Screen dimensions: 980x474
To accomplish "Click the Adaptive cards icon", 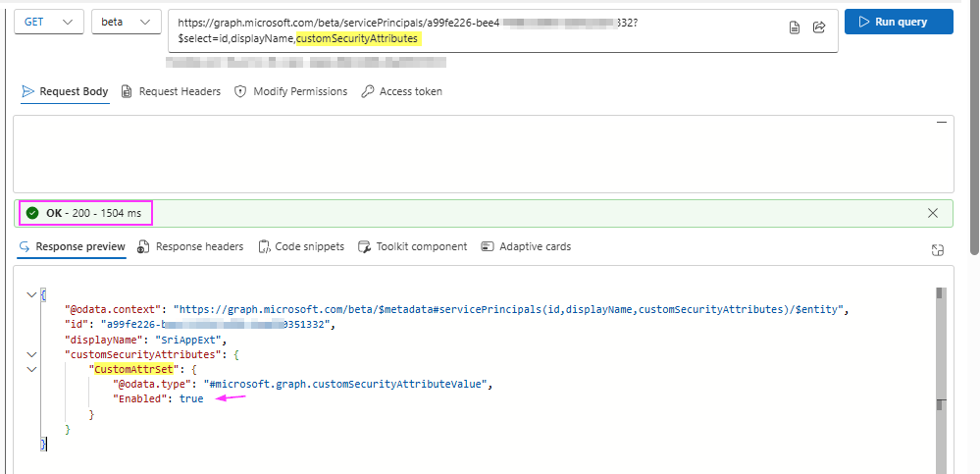I will tap(488, 247).
